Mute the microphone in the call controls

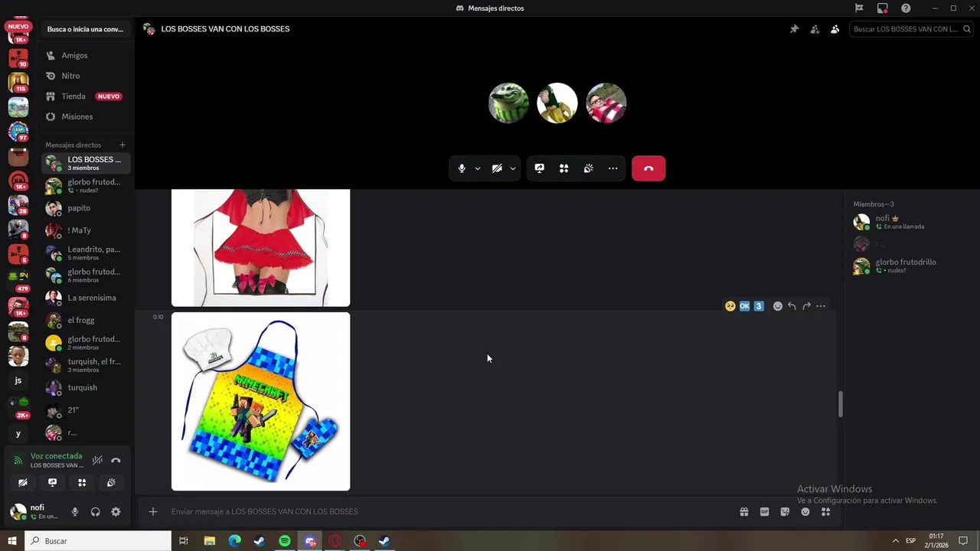[x=462, y=168]
